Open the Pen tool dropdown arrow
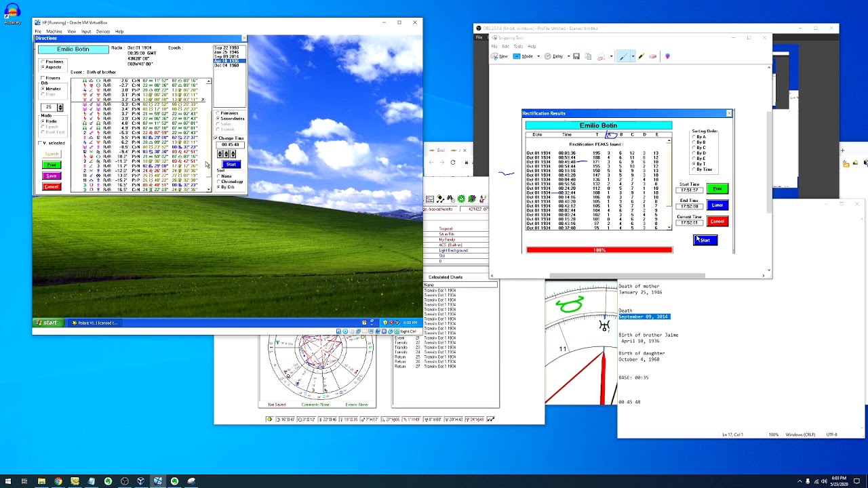The width and height of the screenshot is (868, 488). [632, 56]
